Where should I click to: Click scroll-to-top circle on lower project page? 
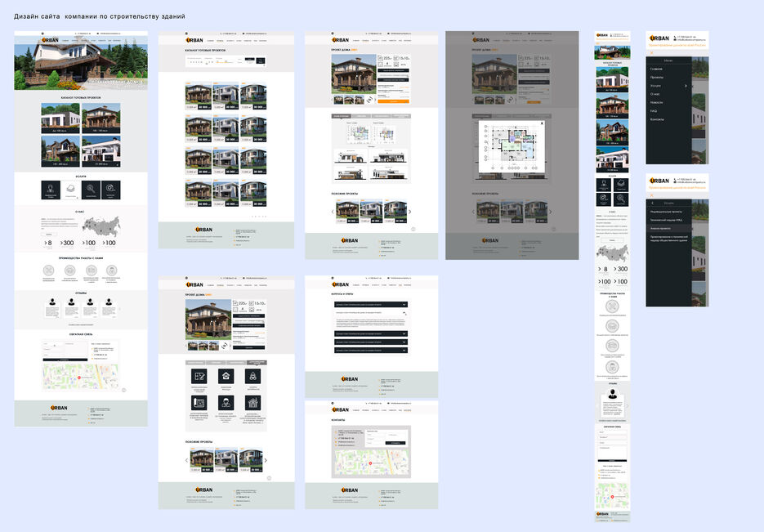click(x=269, y=478)
